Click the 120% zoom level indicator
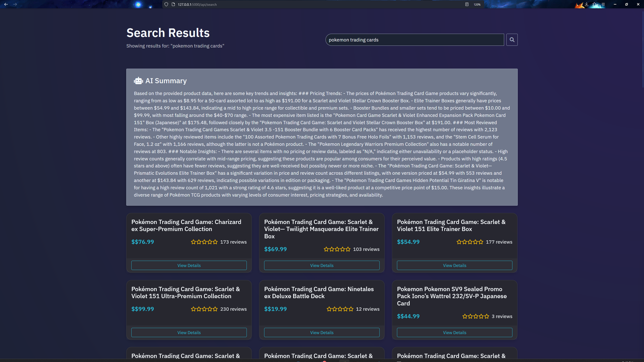The width and height of the screenshot is (644, 362). point(477,5)
